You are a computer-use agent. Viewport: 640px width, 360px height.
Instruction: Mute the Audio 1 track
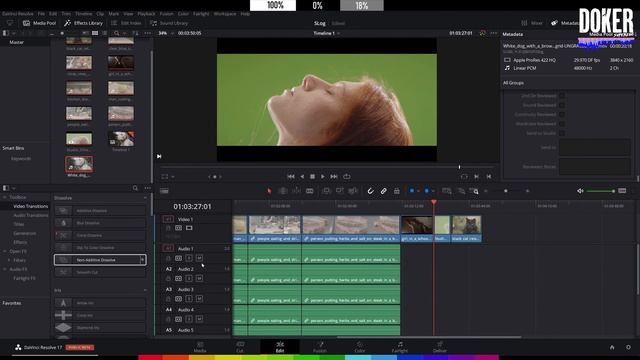click(x=199, y=258)
